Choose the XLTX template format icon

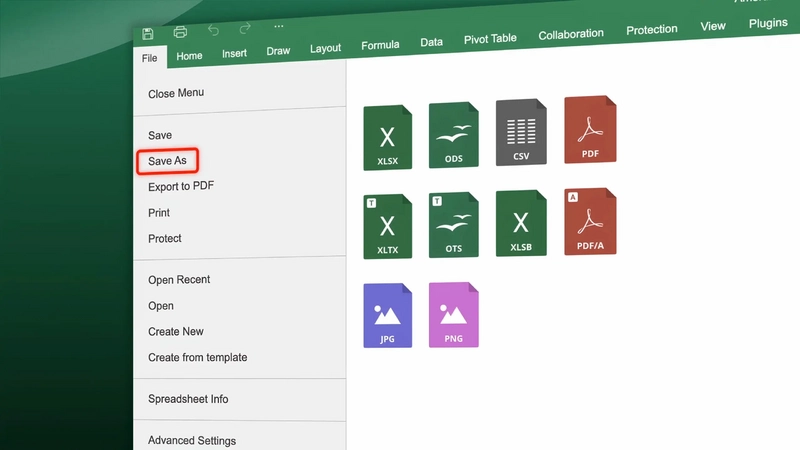pos(387,227)
